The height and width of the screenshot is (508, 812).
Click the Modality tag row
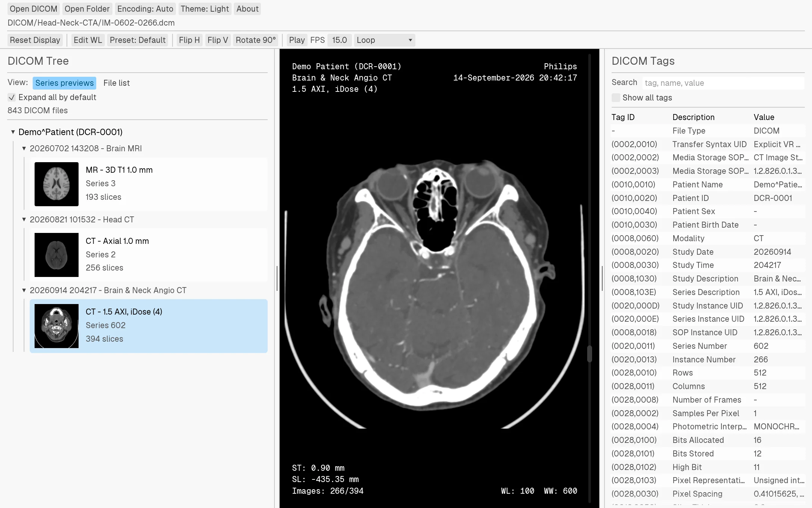[x=708, y=238]
